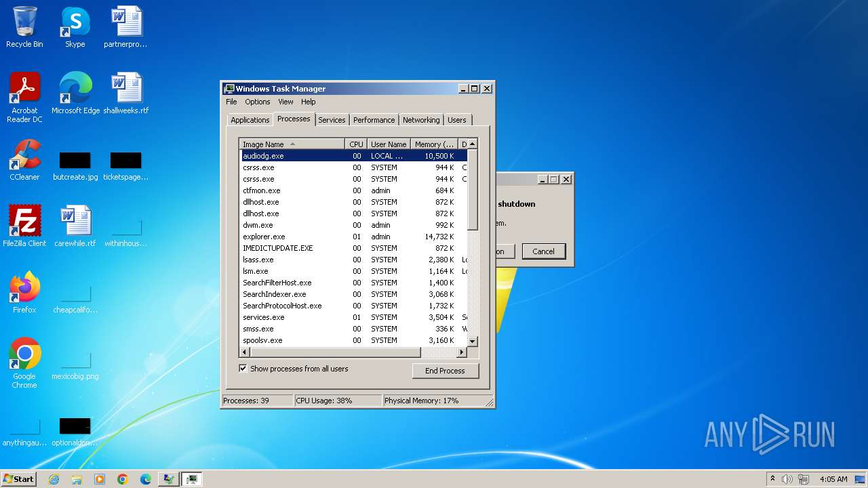Open Windows Media Player in taskbar
Image resolution: width=868 pixels, height=488 pixels.
[100, 479]
